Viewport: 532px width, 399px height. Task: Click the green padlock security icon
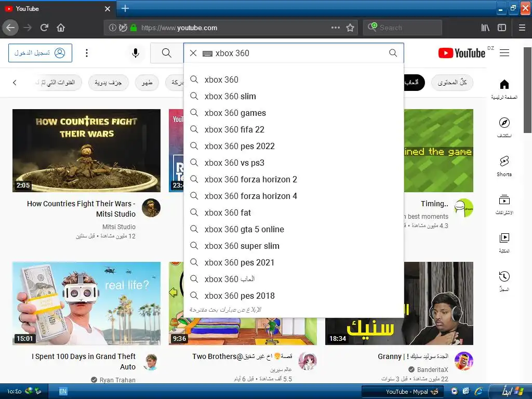[134, 28]
